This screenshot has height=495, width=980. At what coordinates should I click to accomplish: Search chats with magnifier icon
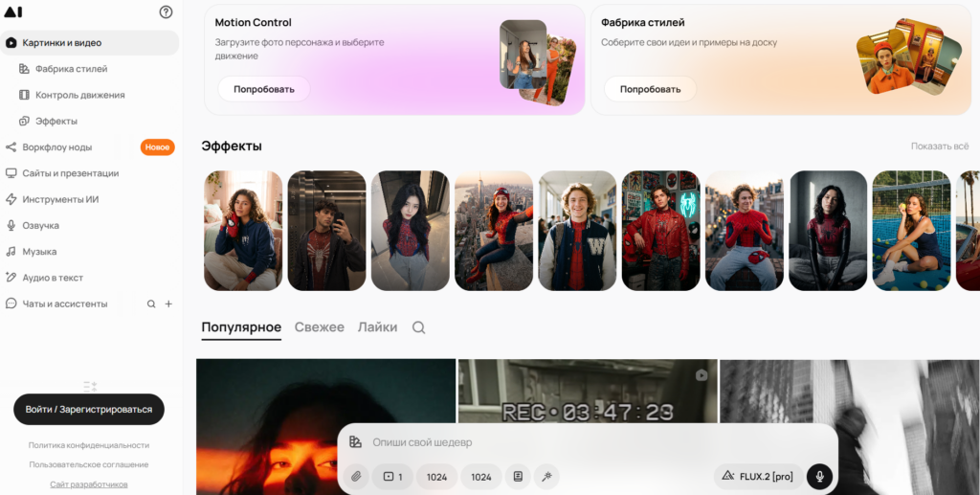tap(151, 304)
